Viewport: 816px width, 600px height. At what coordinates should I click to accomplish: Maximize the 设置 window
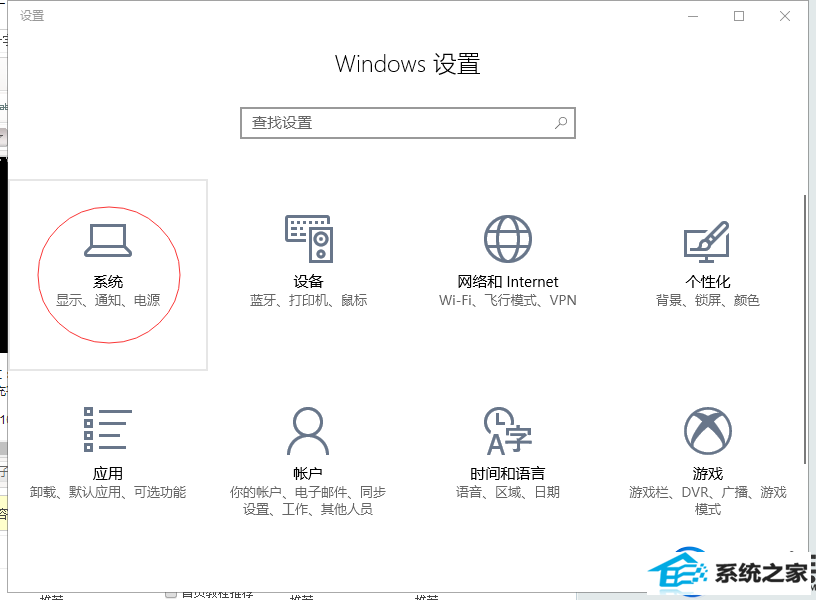(739, 16)
